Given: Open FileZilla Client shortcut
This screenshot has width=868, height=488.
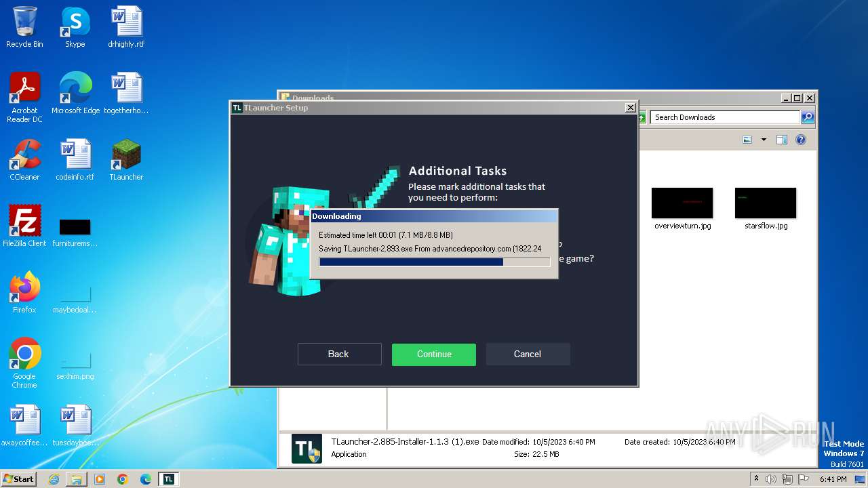Looking at the screenshot, I should point(24,226).
